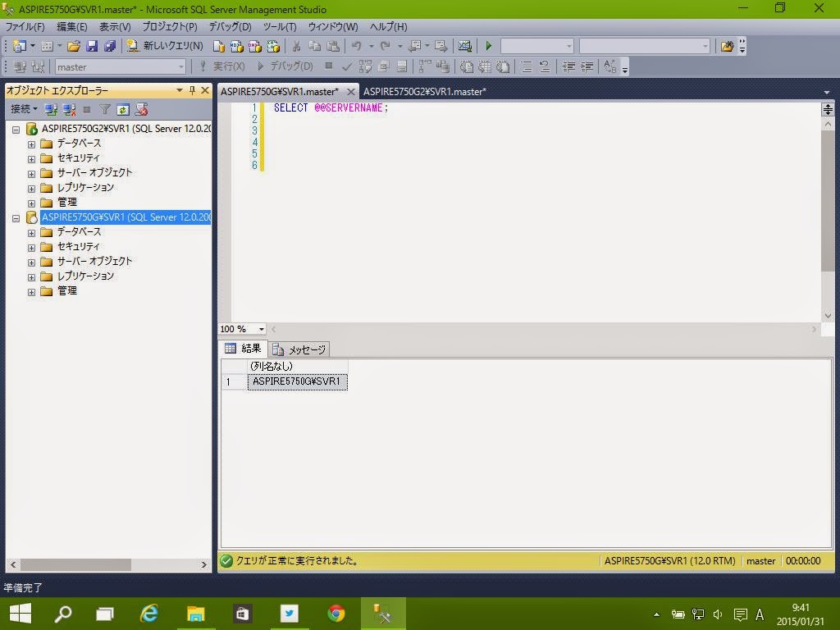Toggle Include Actual Execution Plan
This screenshot has width=840, height=630.
click(426, 66)
